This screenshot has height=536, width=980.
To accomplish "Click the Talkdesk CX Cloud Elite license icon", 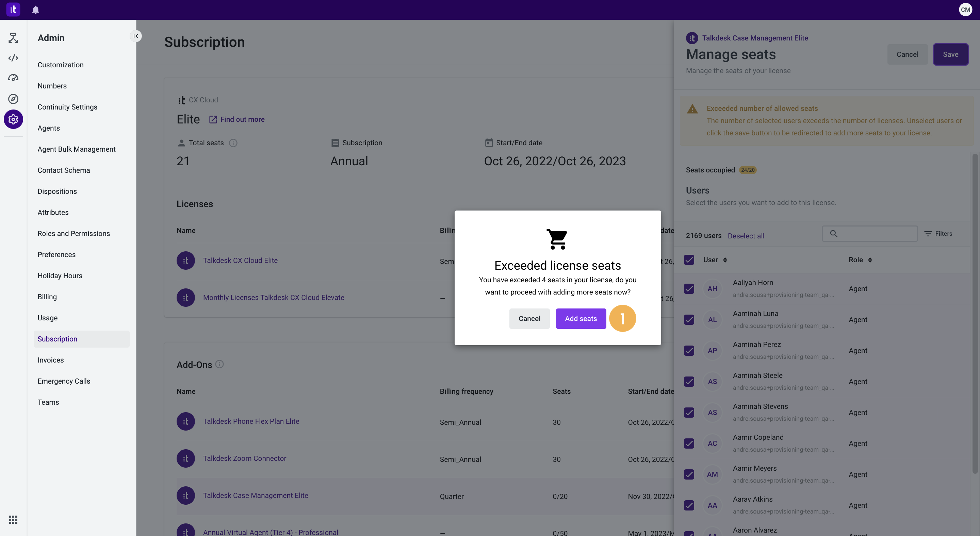I will pyautogui.click(x=186, y=261).
